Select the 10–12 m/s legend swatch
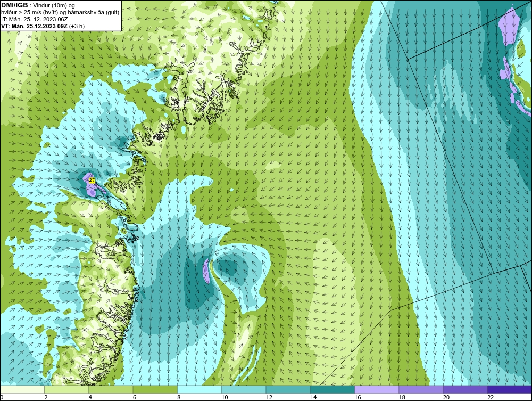Image resolution: width=532 pixels, height=401 pixels. pyautogui.click(x=244, y=389)
